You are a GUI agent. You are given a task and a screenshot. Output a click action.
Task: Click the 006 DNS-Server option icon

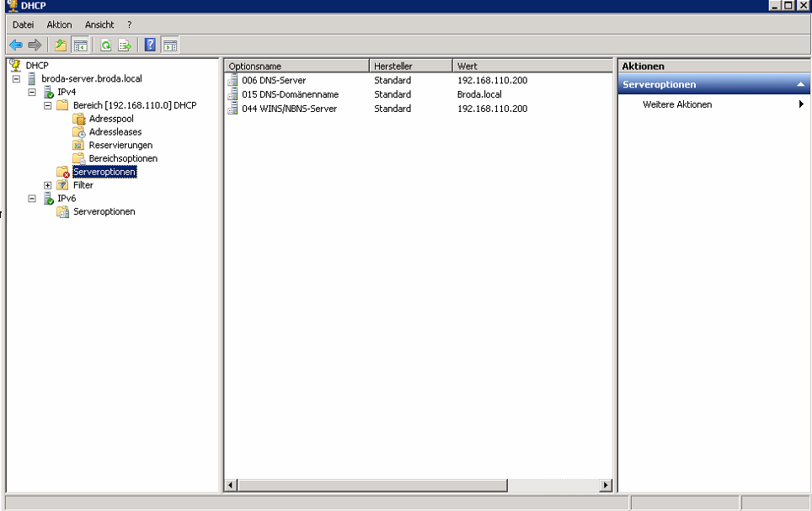[x=232, y=80]
